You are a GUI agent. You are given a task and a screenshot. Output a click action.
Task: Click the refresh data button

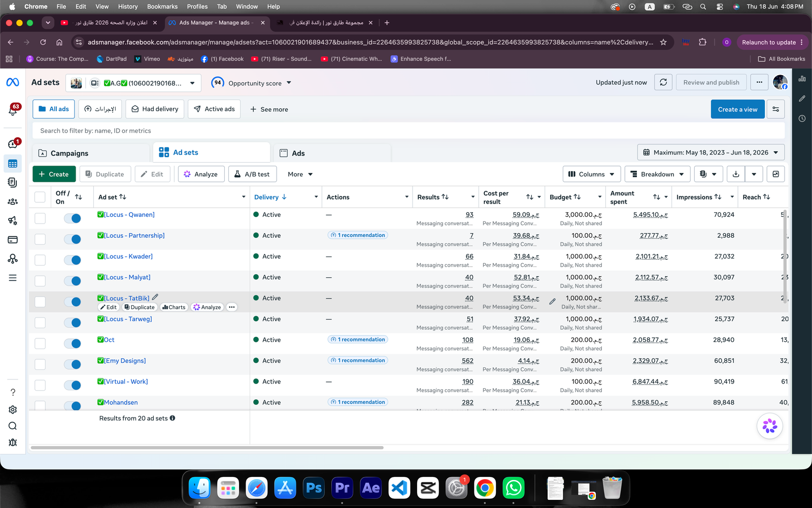(x=663, y=82)
